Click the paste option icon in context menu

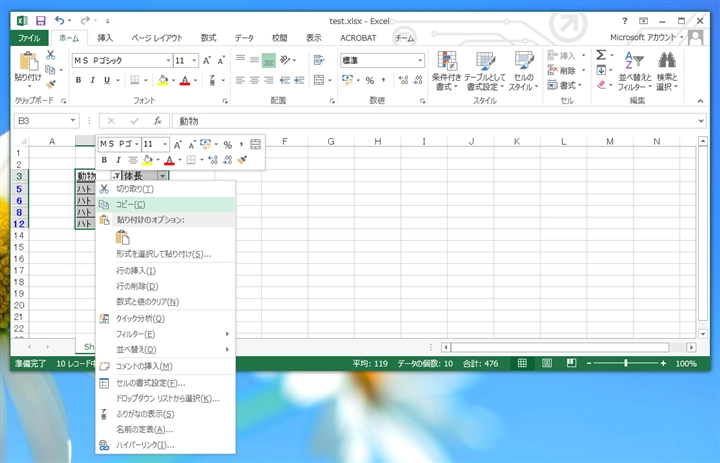(123, 237)
